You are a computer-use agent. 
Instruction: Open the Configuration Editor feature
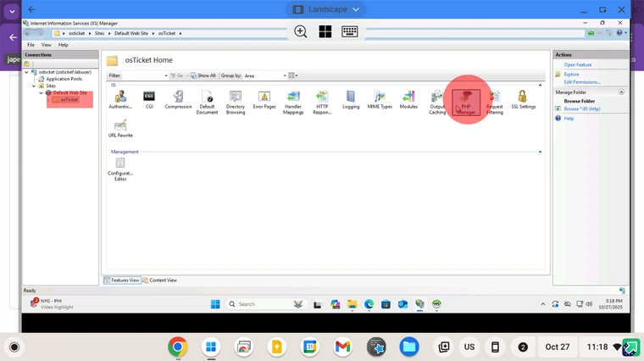[120, 169]
